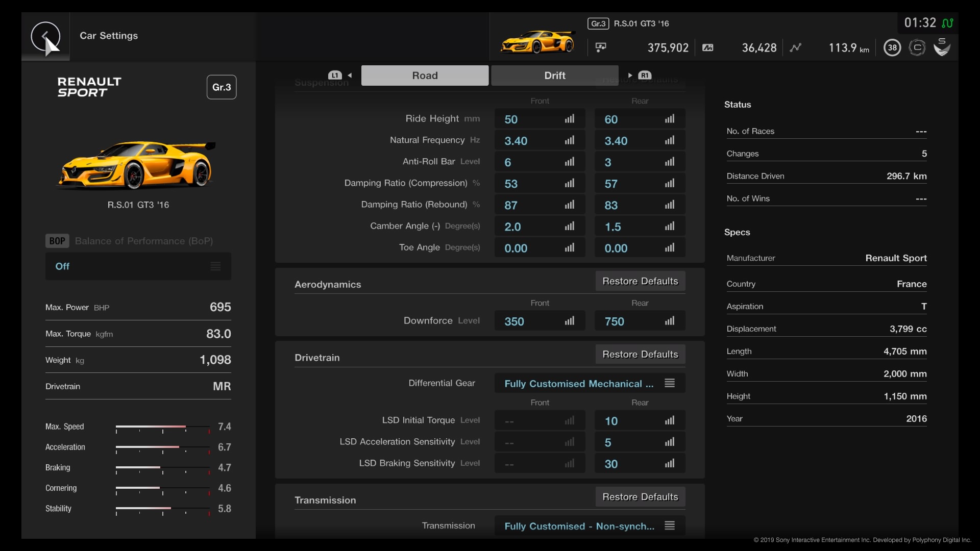Click the L1 shoulder button icon
This screenshot has height=551, width=980.
pyautogui.click(x=335, y=75)
